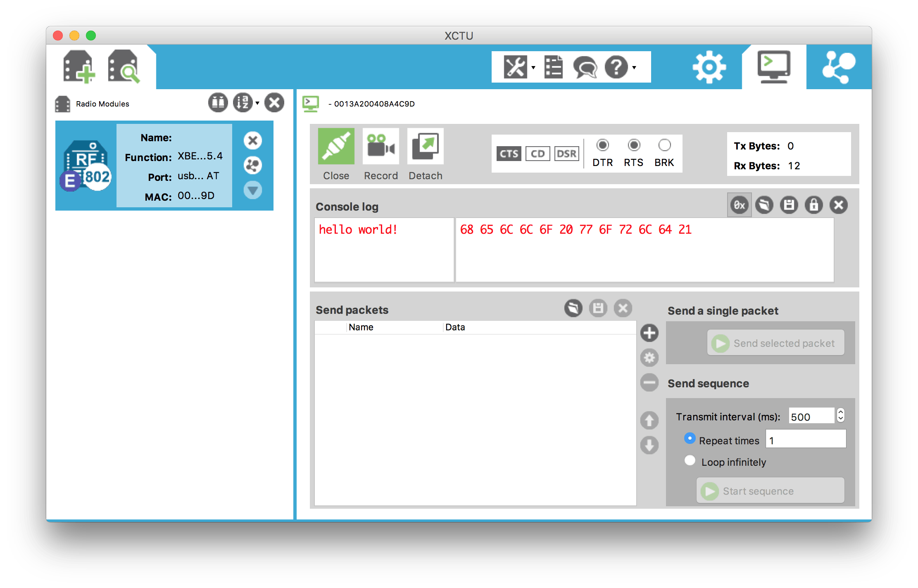Remove all radio modules from list
The image size is (918, 588).
pyautogui.click(x=274, y=103)
